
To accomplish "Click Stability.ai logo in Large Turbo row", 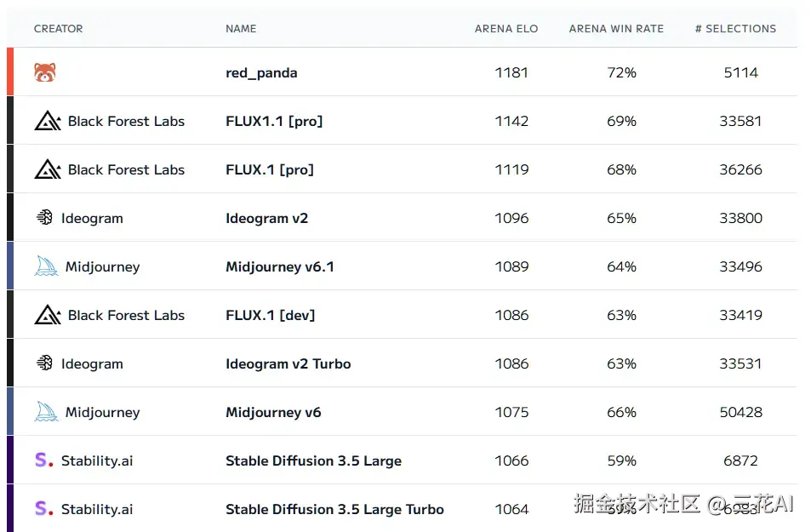I will (44, 508).
